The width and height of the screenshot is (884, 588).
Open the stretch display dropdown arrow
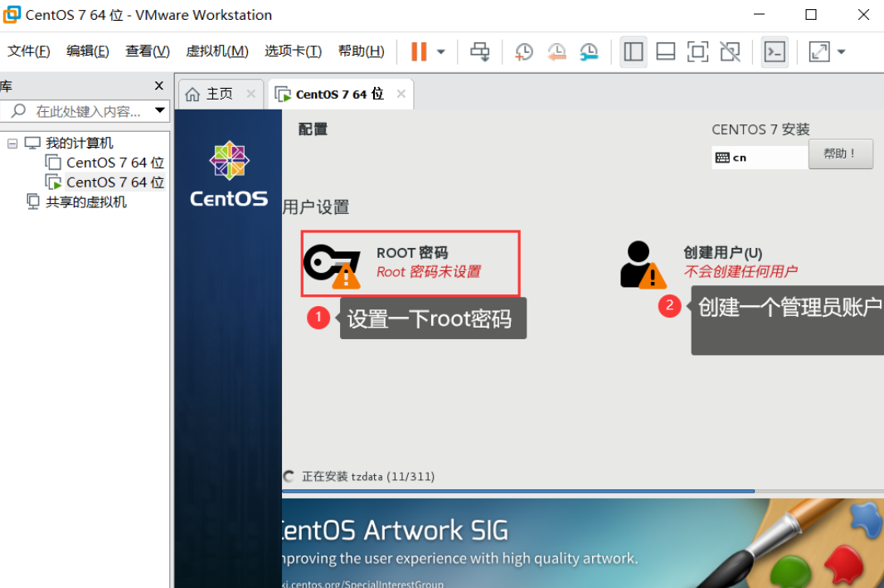point(841,52)
